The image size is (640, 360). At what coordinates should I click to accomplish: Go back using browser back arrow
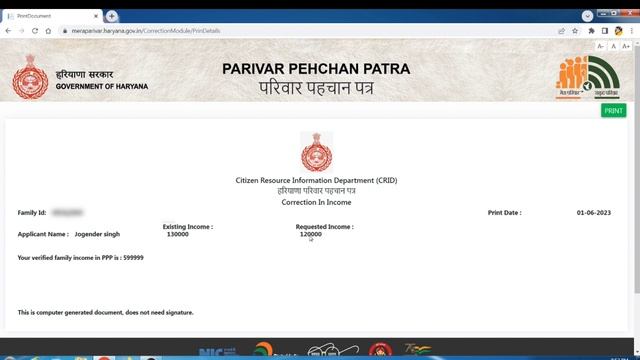pos(8,31)
